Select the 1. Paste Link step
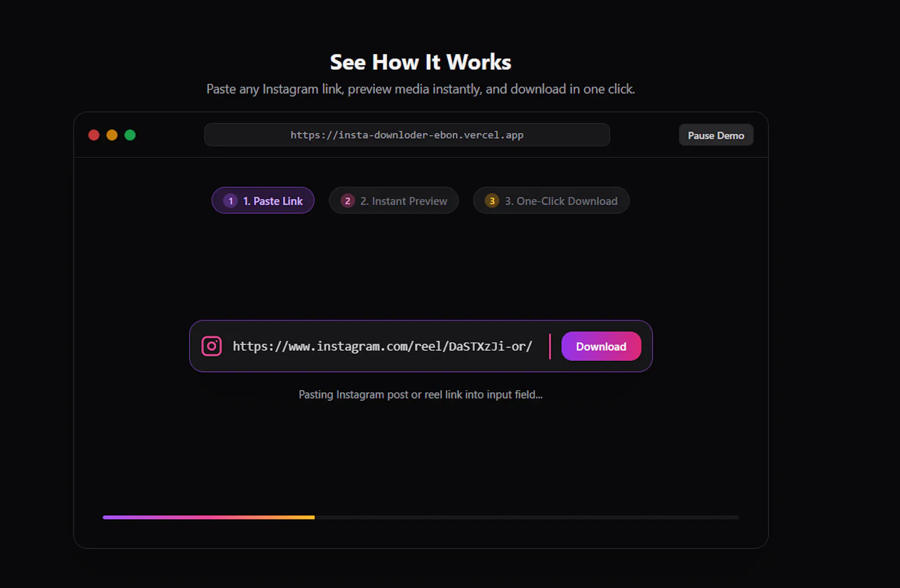Screen dimensions: 900x588 coord(263,201)
